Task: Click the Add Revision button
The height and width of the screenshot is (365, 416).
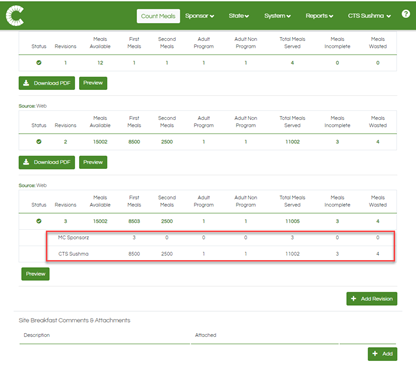Action: (x=372, y=299)
